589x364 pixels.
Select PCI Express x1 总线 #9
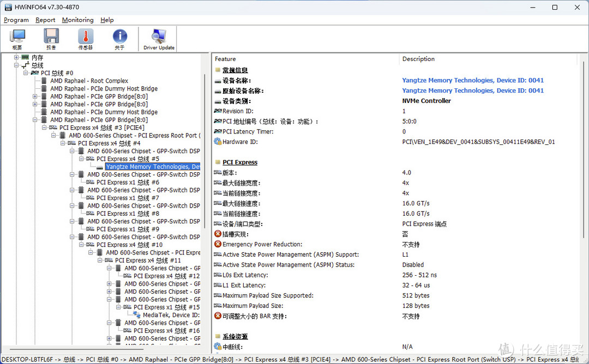click(x=128, y=229)
